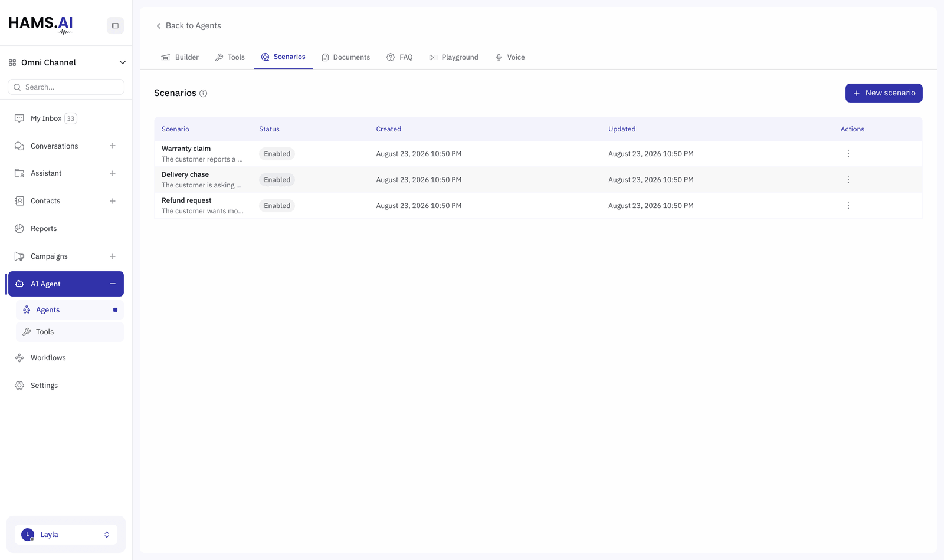Click the Omni Channel grid icon
Screen dimensions: 944x560
tap(12, 62)
